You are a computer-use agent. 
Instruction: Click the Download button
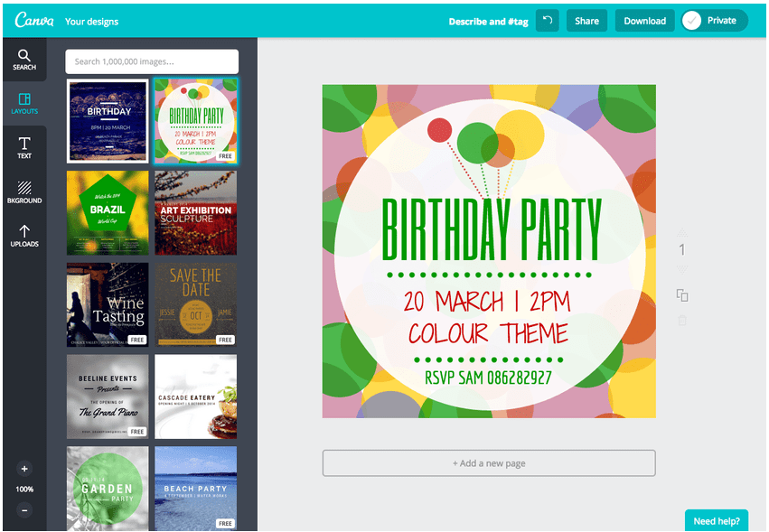click(x=644, y=21)
